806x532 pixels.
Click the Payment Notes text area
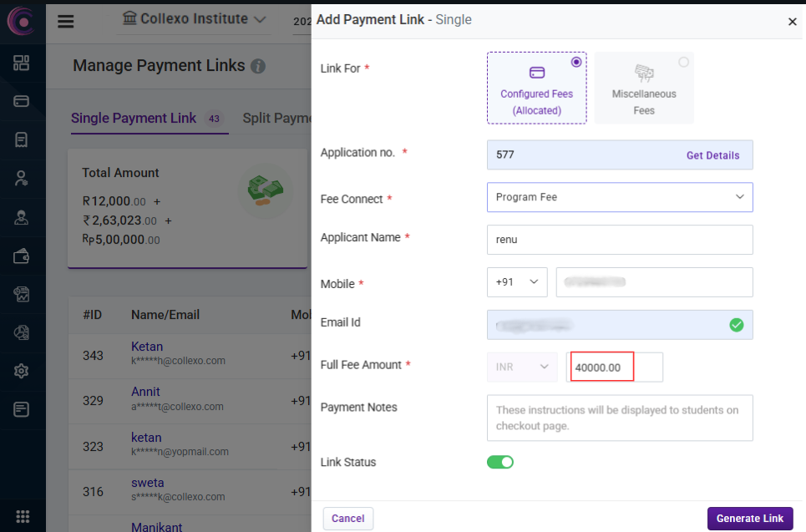(x=620, y=418)
